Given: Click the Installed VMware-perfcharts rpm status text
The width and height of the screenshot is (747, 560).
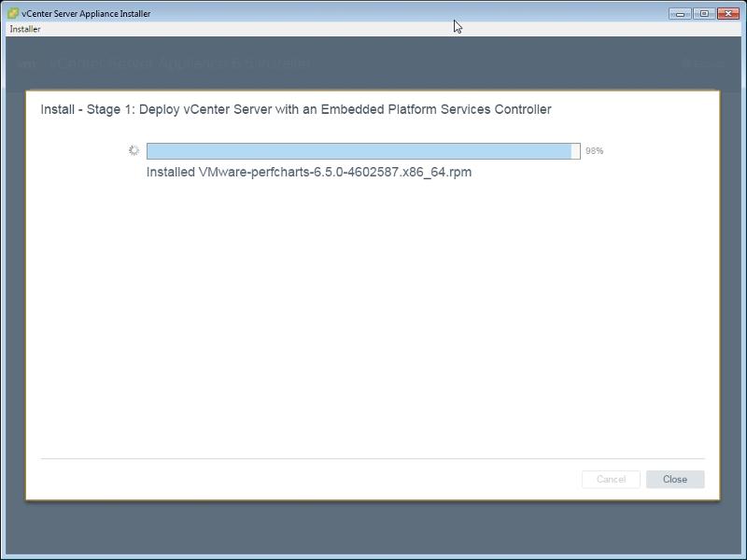Looking at the screenshot, I should (x=309, y=172).
